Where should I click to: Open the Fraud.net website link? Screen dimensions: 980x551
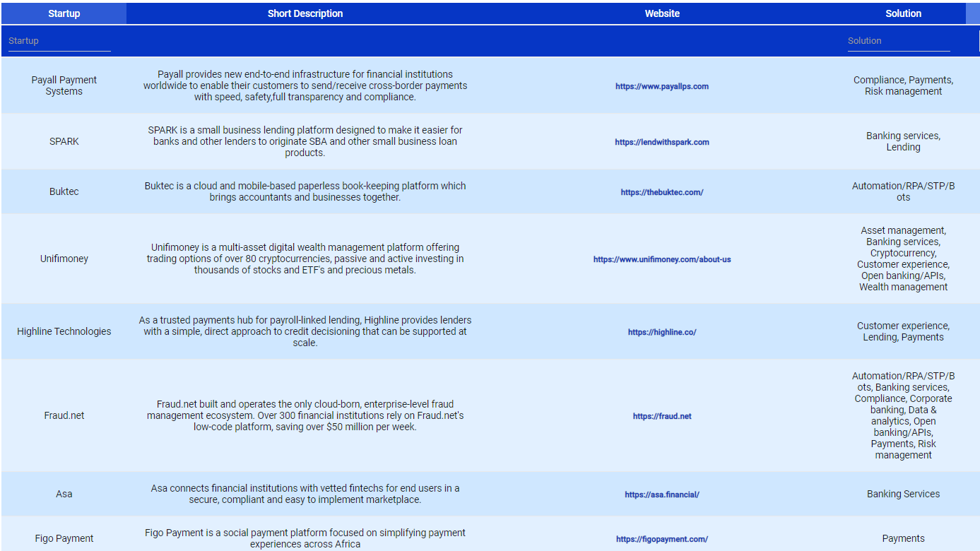[x=661, y=415]
